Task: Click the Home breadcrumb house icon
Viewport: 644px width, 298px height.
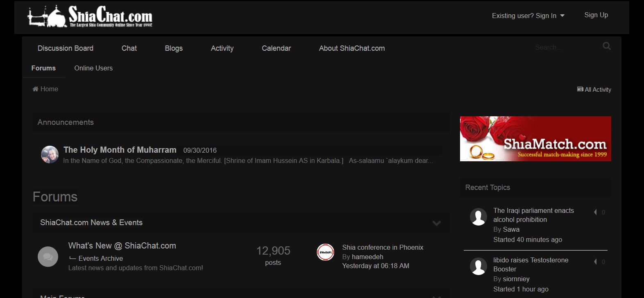Action: point(36,89)
